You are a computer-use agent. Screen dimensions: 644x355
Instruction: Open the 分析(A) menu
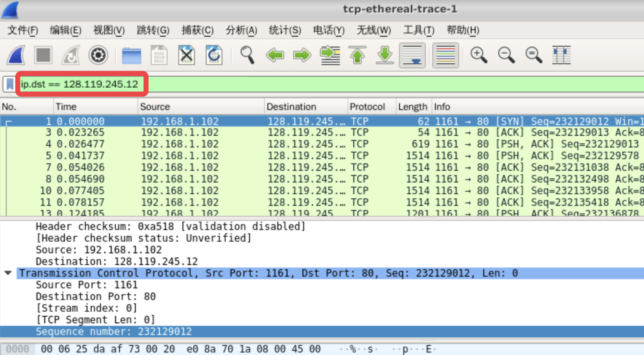pyautogui.click(x=241, y=30)
